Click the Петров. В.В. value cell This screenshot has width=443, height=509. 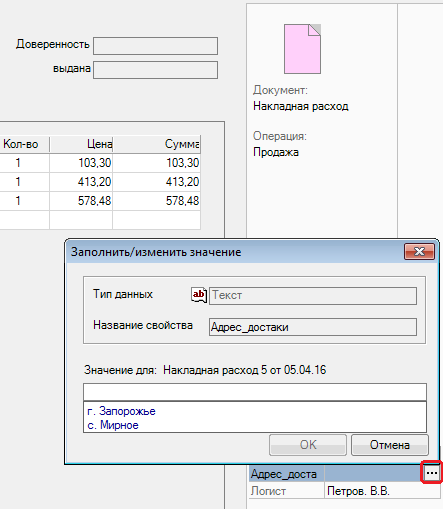click(x=382, y=491)
